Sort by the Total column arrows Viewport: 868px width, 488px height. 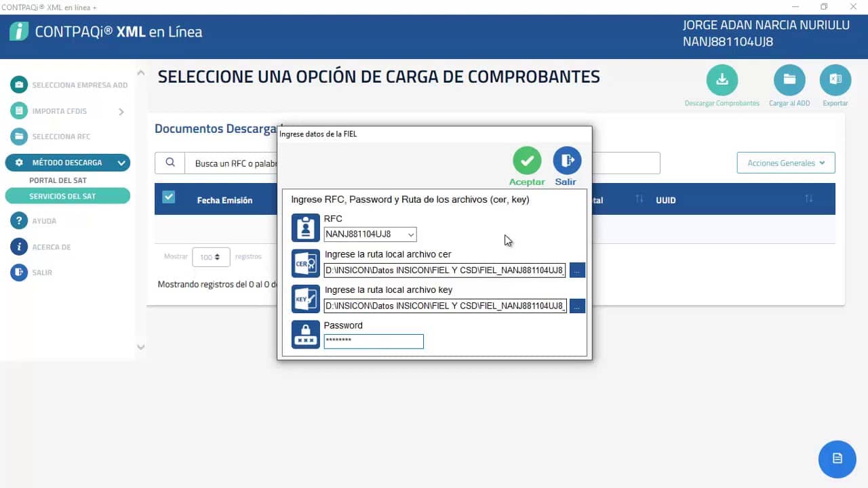[x=639, y=199]
